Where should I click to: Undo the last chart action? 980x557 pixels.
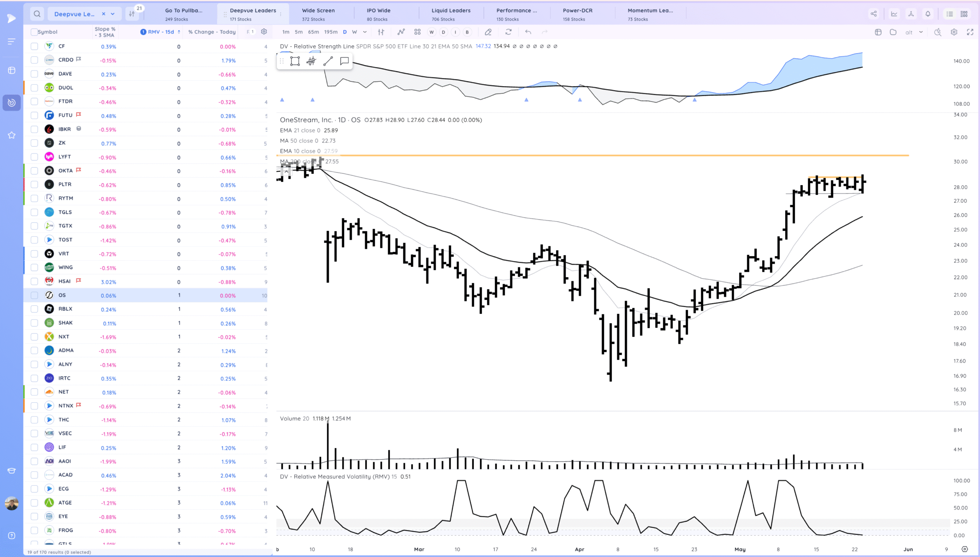click(528, 32)
